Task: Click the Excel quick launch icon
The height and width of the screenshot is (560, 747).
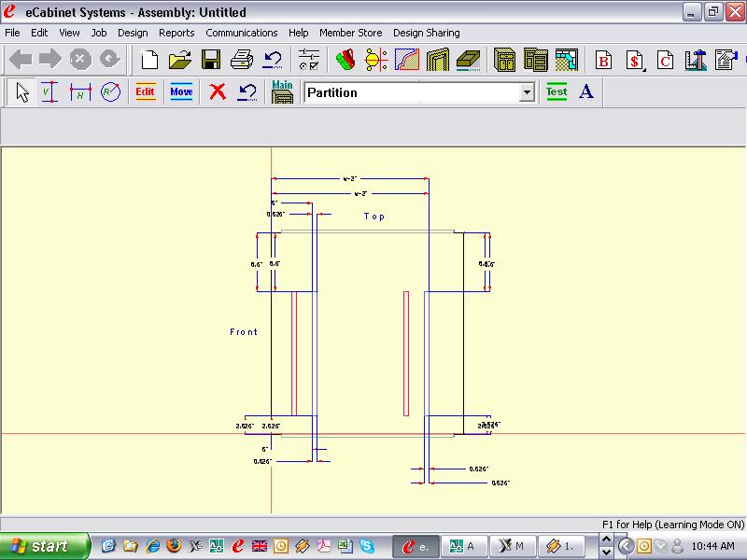Action: point(345,546)
